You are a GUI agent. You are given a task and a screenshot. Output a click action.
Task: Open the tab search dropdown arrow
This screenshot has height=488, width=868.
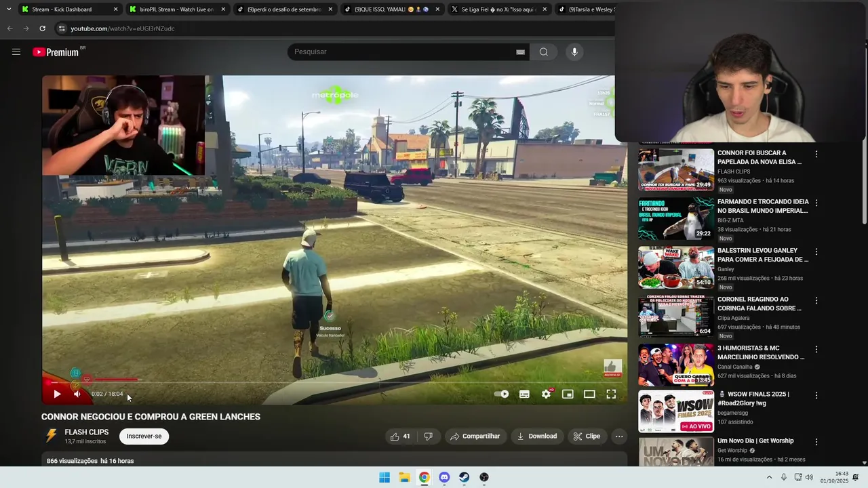pyautogui.click(x=8, y=9)
